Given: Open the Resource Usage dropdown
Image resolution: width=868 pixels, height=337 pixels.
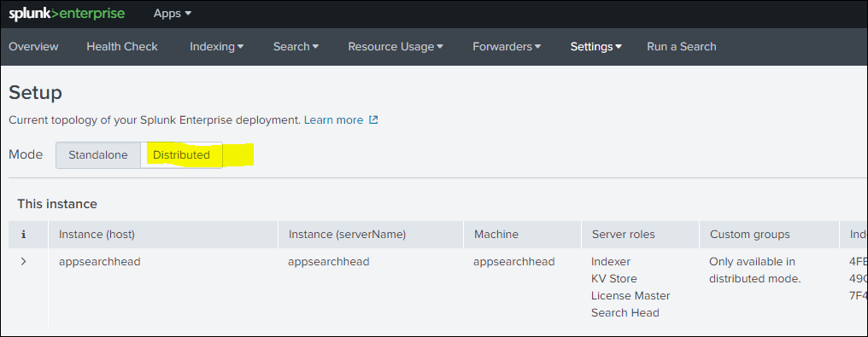Looking at the screenshot, I should tap(396, 47).
